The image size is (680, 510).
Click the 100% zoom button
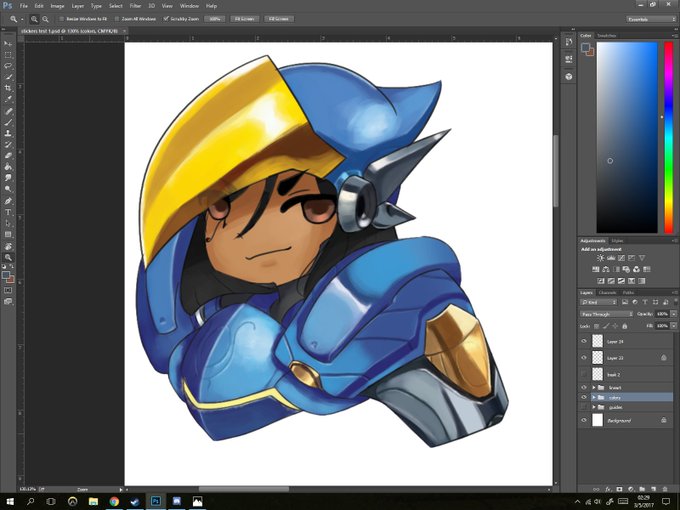(214, 19)
